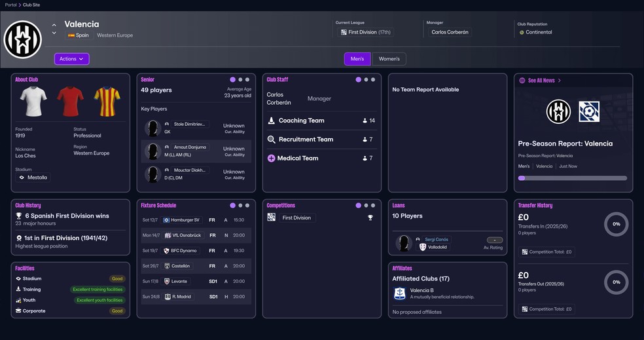Open Sergi Canós loan player link
The width and height of the screenshot is (644, 340).
pos(436,239)
